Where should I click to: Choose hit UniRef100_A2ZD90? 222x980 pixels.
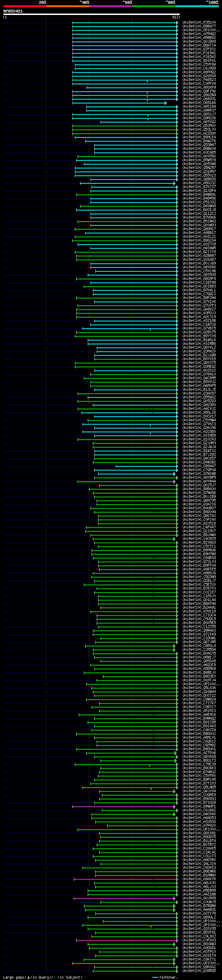pos(199,133)
